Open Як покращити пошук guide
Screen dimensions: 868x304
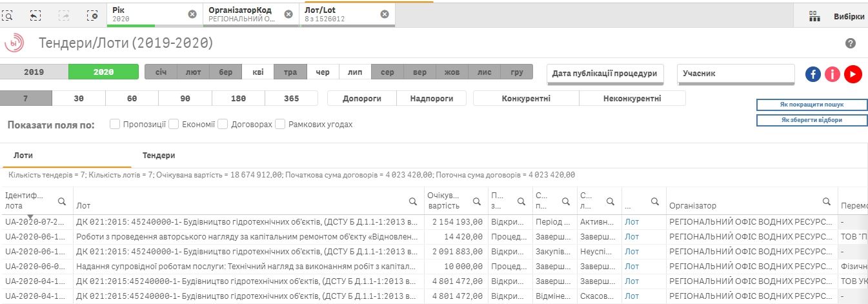click(811, 105)
